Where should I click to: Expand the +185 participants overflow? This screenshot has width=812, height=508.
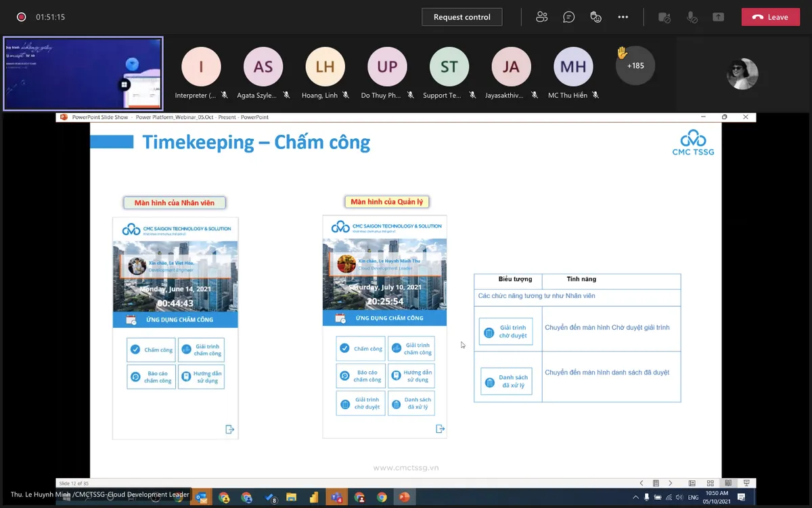click(x=634, y=66)
